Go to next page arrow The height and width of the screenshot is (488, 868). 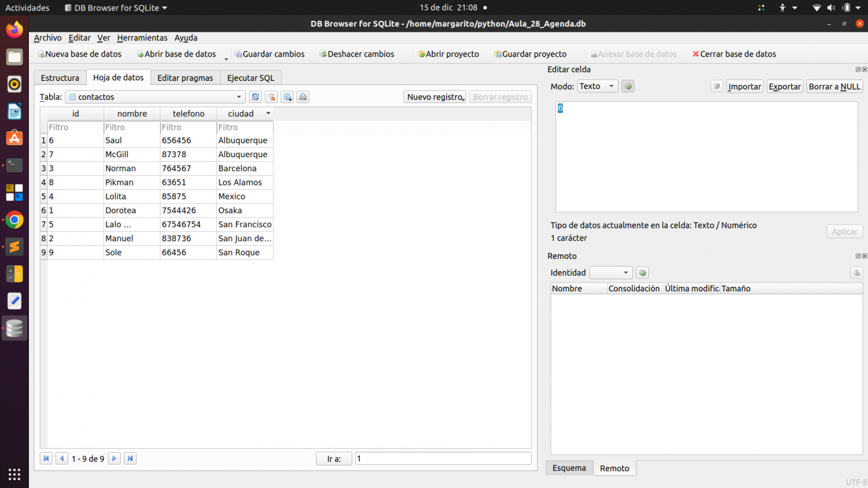114,459
